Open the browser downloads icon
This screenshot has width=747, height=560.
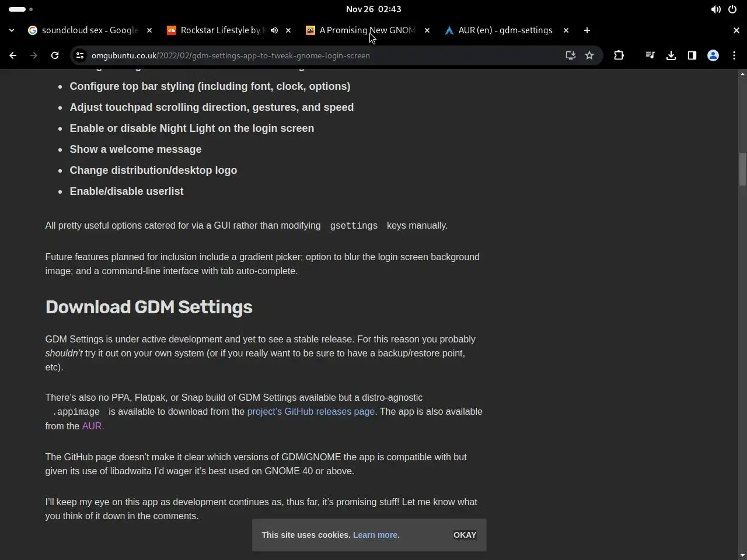(671, 55)
